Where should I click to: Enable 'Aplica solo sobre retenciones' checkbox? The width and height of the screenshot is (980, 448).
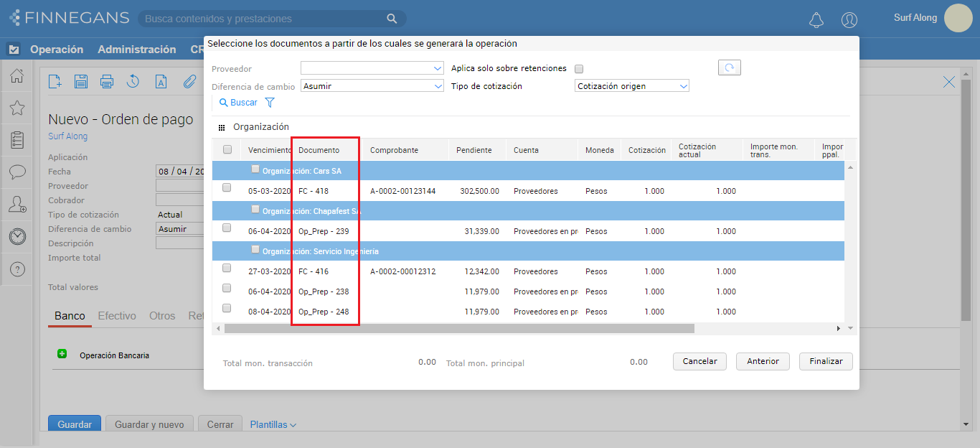tap(579, 69)
